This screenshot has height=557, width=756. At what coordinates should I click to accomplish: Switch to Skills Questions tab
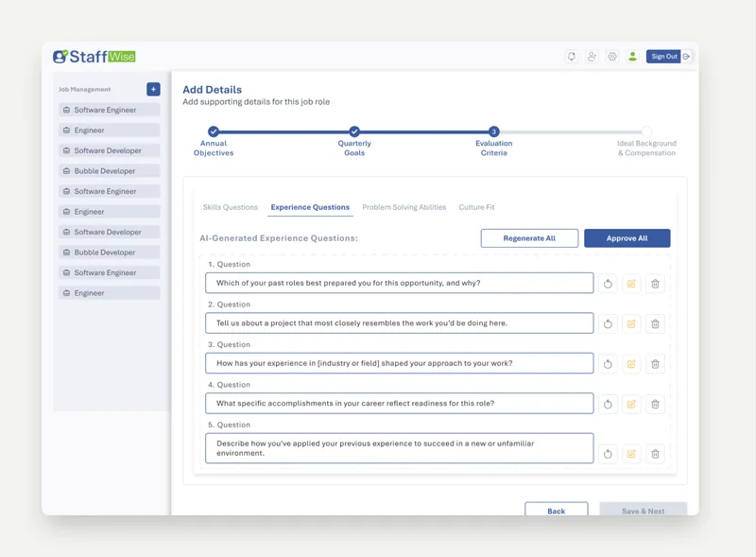231,207
